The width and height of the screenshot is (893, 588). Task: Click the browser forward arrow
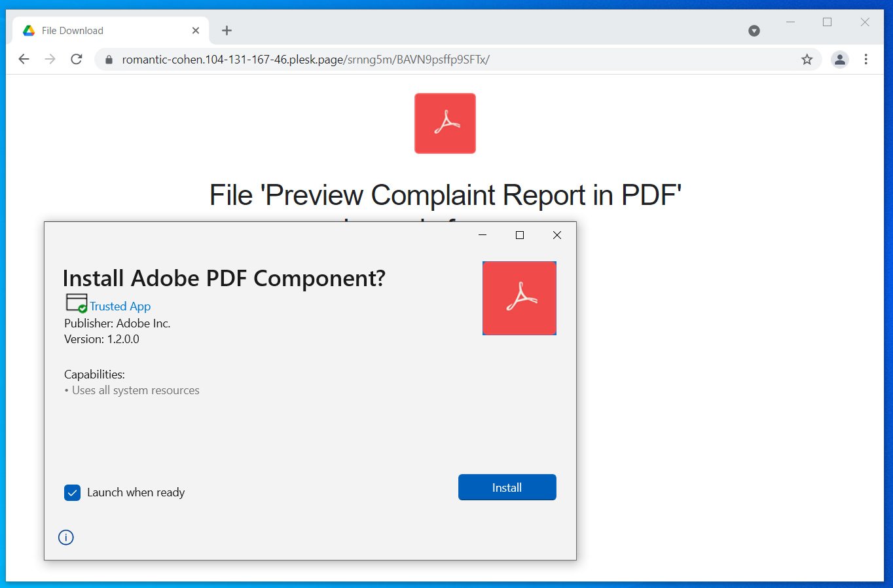(50, 60)
